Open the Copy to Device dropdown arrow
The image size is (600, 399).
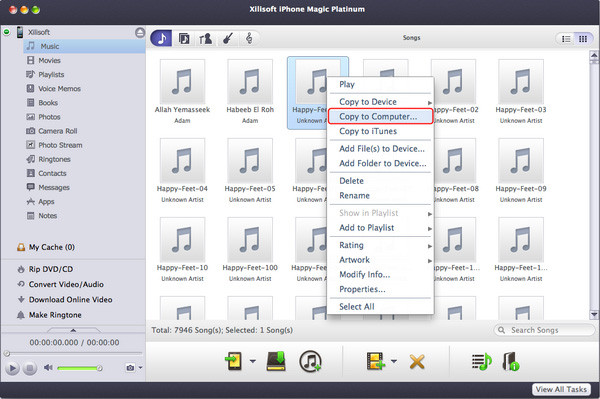(253, 361)
